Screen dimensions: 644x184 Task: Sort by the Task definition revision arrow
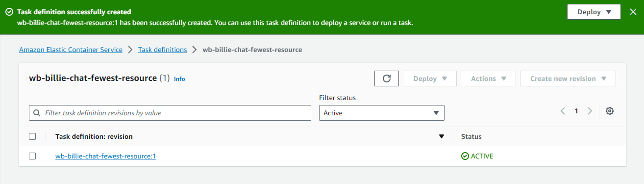coord(441,136)
